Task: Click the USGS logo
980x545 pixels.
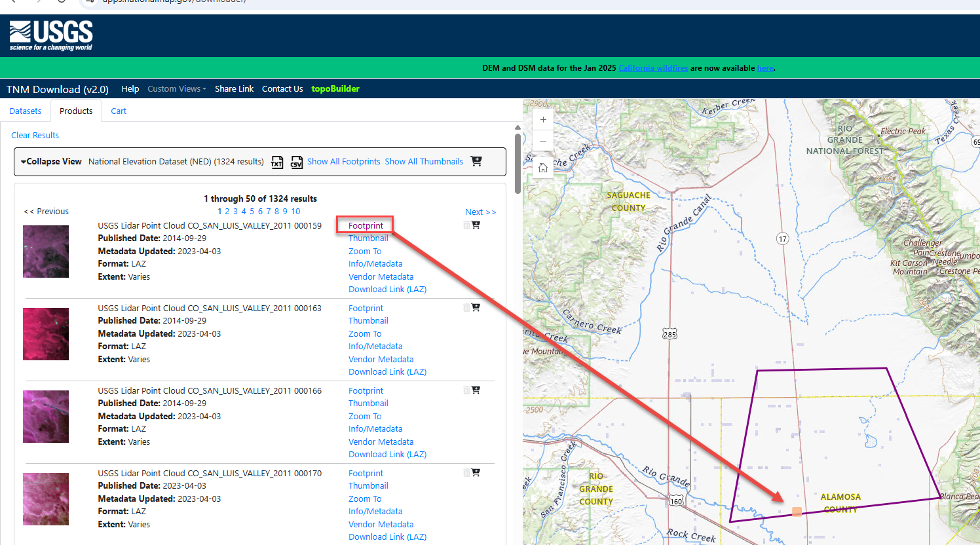Action: pos(51,35)
